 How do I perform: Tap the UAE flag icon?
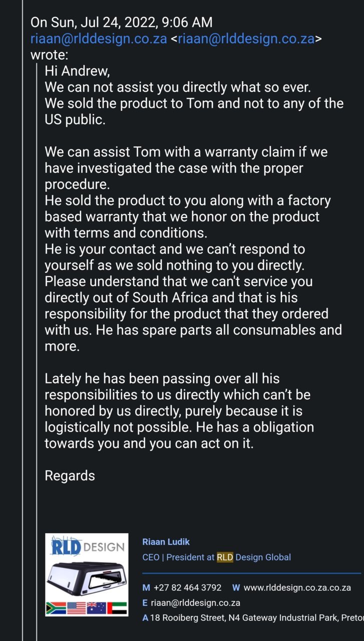click(x=117, y=608)
